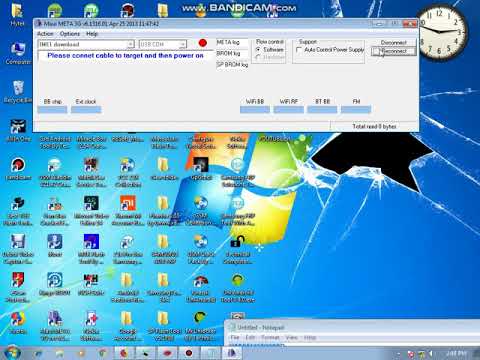
Task: Open the Format menu in Notepad
Action: 270,337
